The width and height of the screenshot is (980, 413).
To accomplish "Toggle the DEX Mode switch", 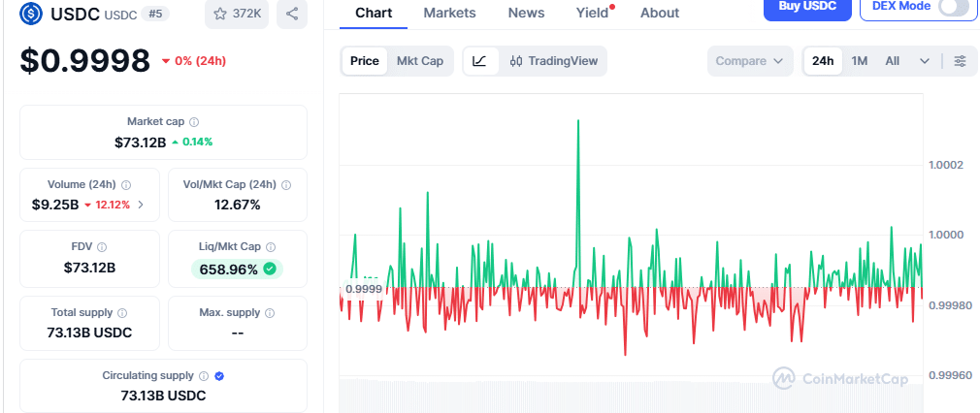I will point(955,7).
